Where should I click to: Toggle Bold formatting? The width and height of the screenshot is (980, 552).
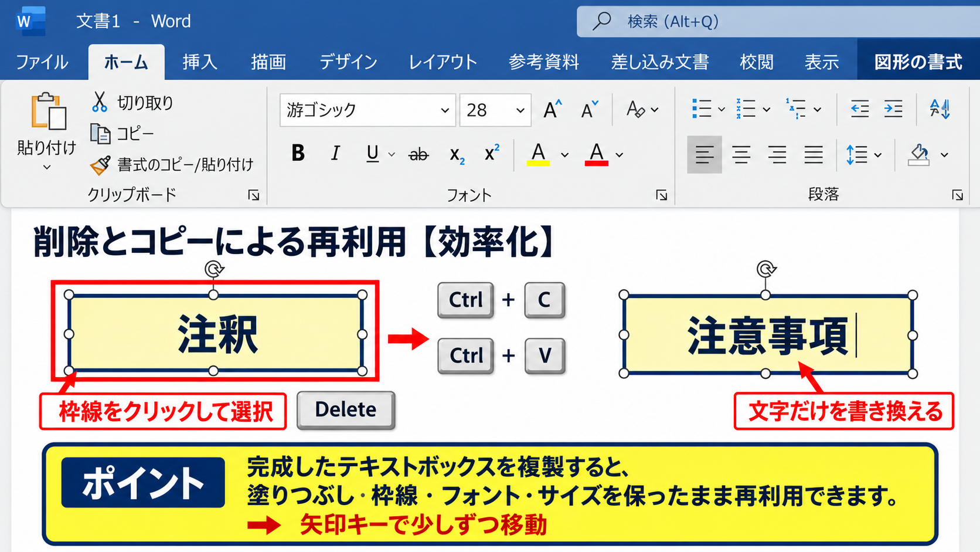tap(298, 154)
